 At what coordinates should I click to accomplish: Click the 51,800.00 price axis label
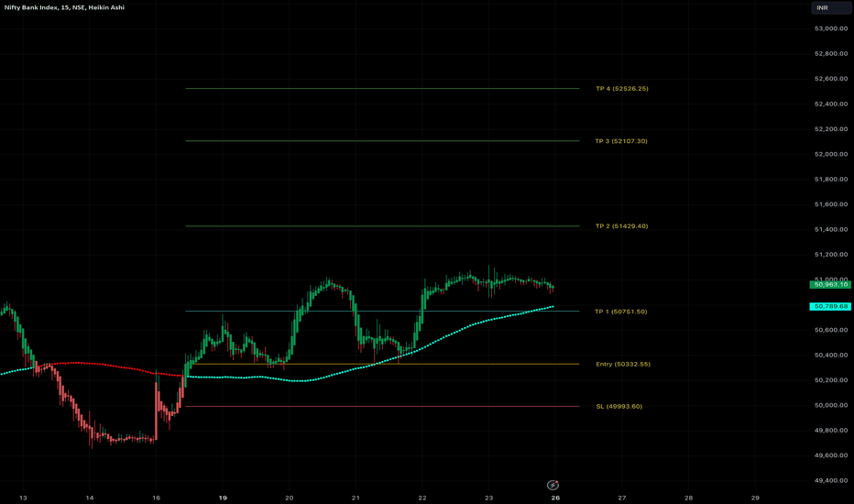[831, 180]
